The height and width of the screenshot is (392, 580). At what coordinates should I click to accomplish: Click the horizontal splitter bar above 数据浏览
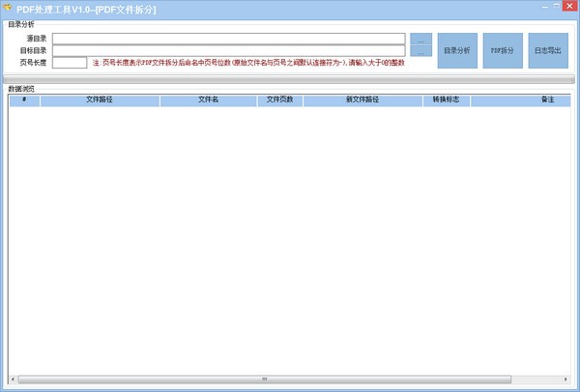pos(290,78)
